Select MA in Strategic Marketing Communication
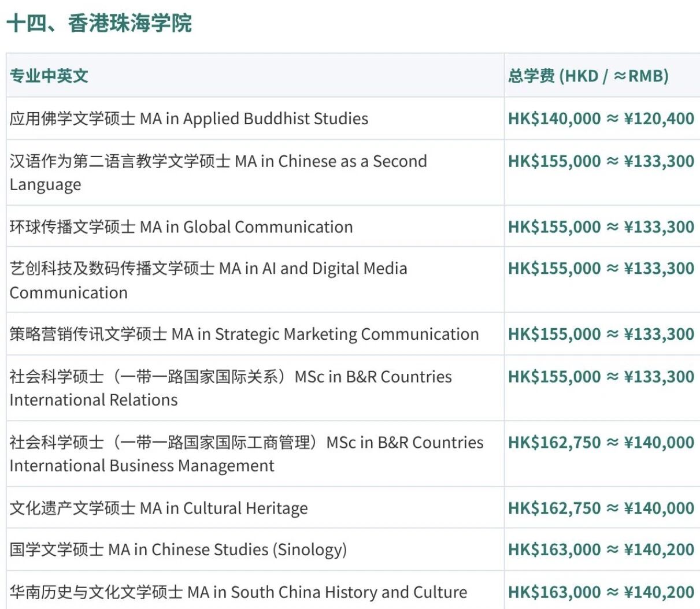Viewport: 700px width, 609px height. [x=245, y=334]
